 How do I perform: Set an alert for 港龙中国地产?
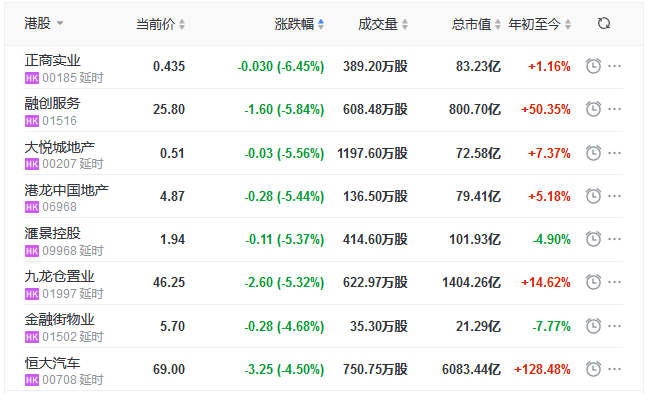(593, 196)
